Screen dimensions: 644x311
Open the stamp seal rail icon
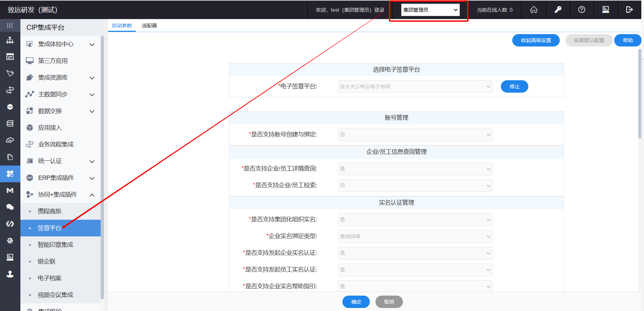coord(10,274)
